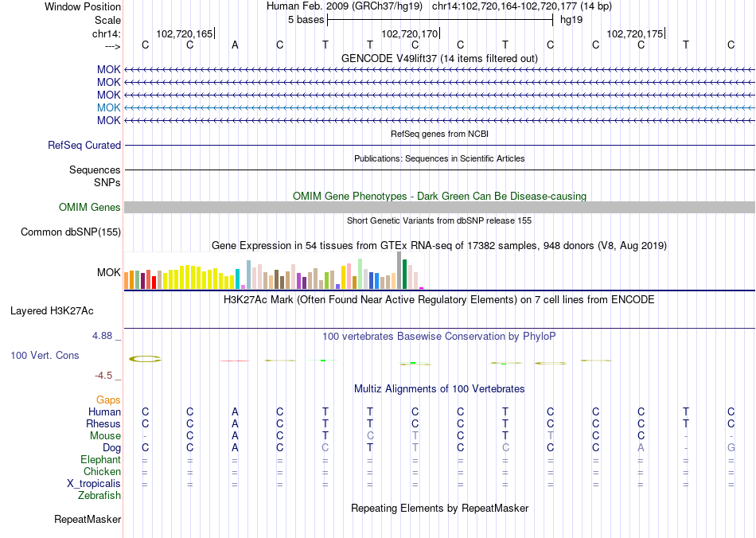This screenshot has height=538, width=756.
Task: Open the RefSeq genes from NCBI title
Action: click(439, 134)
